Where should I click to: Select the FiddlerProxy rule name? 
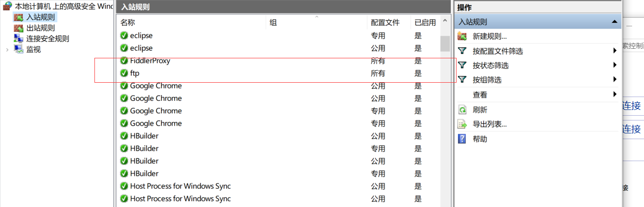pyautogui.click(x=150, y=61)
